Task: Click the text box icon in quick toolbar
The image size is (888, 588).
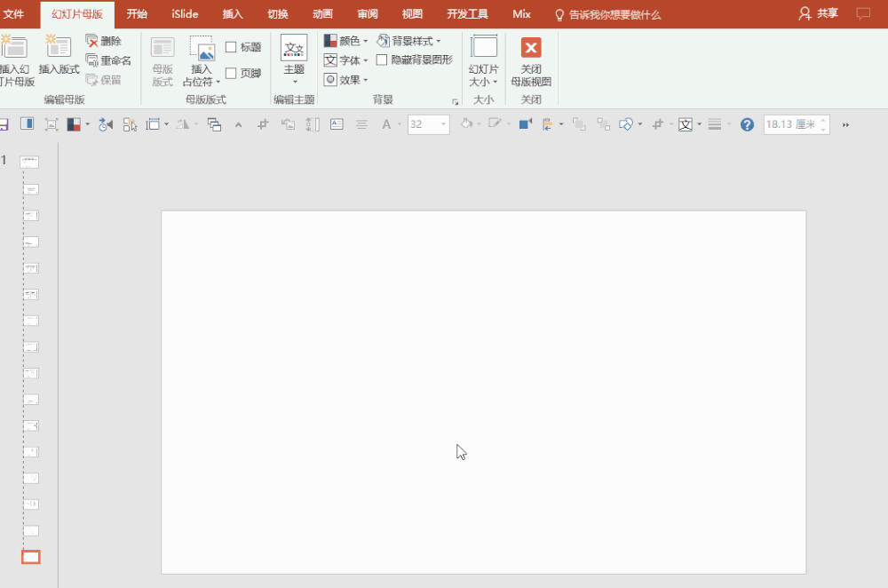Action: coord(337,124)
